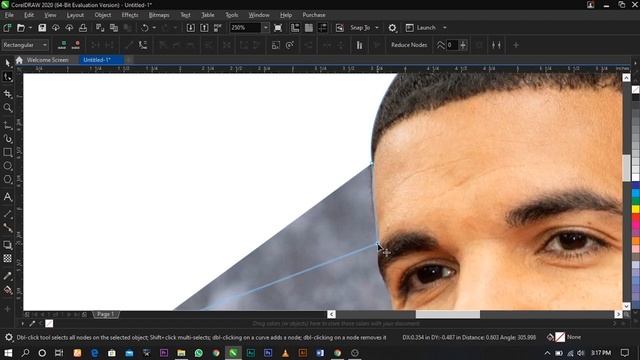This screenshot has width=640, height=360.
Task: Click the Launch button
Action: (x=421, y=28)
